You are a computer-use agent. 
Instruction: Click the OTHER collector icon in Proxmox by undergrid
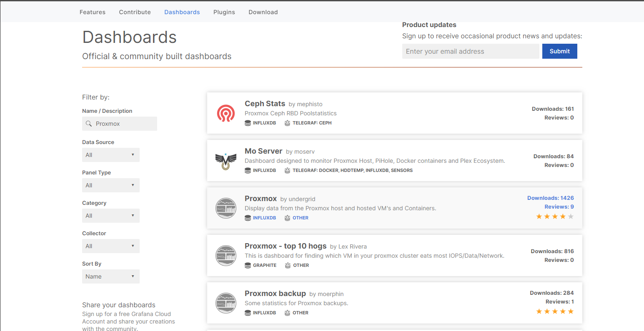pyautogui.click(x=287, y=218)
